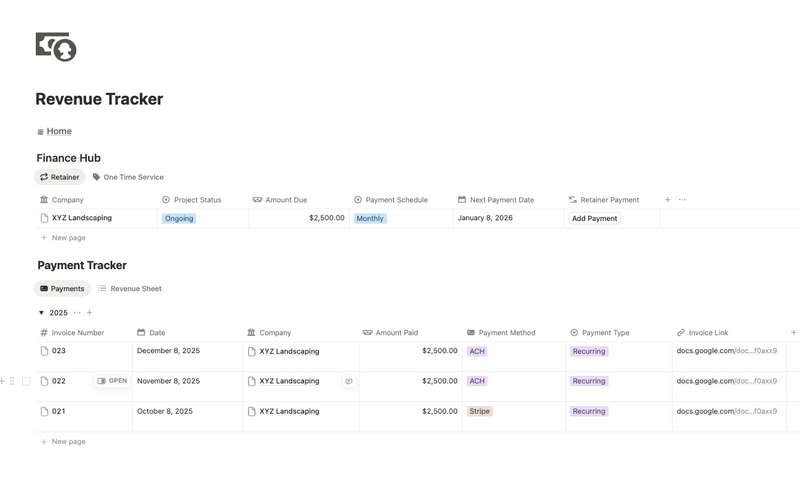
Task: Click the Ongoing status tag
Action: coord(179,218)
